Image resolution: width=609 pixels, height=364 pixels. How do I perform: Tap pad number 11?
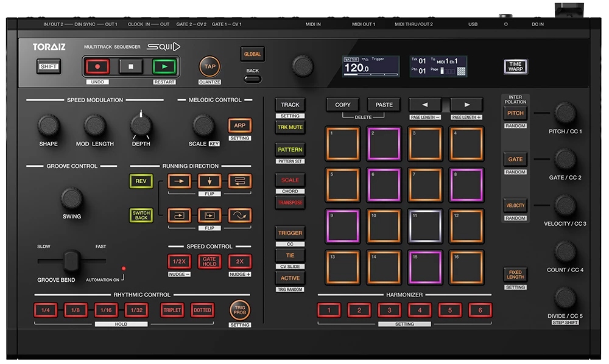click(x=425, y=226)
